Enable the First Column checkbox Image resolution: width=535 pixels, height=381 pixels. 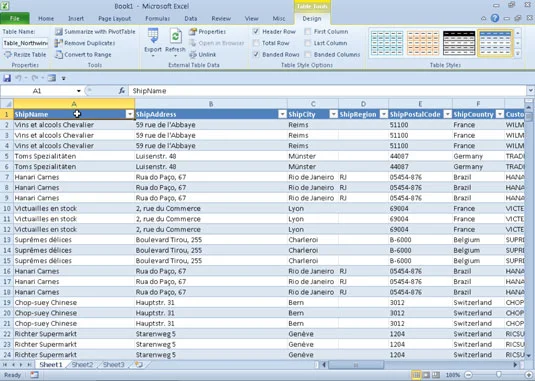click(308, 32)
